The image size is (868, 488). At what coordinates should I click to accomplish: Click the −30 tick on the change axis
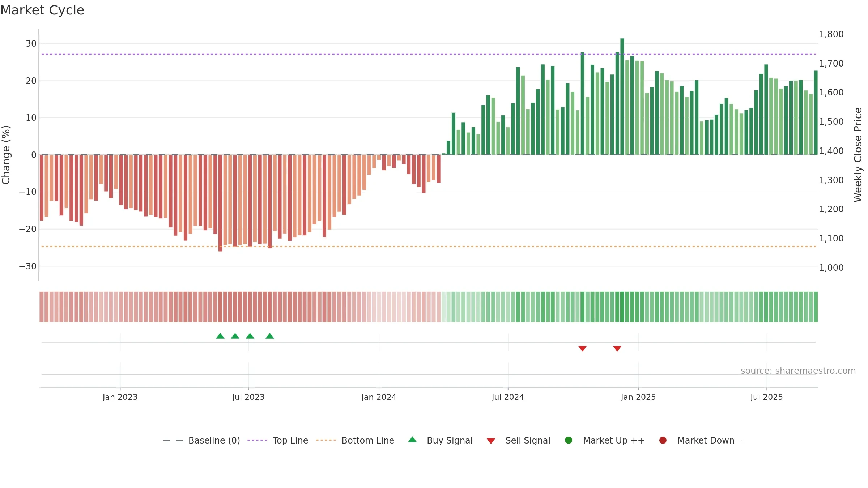(28, 266)
